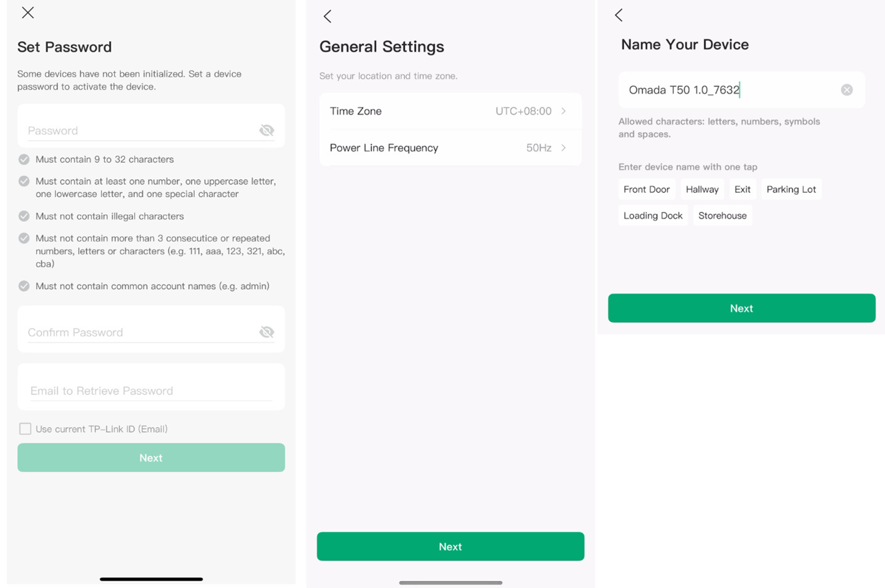Focus the Email to Retrieve Password field
The width and height of the screenshot is (885, 588).
pyautogui.click(x=151, y=391)
